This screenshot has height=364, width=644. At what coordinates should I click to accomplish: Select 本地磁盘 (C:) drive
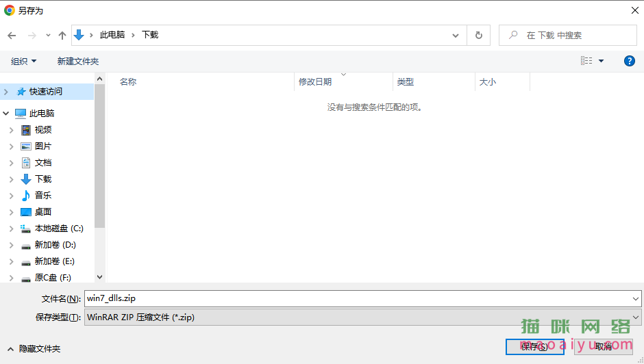coord(59,228)
